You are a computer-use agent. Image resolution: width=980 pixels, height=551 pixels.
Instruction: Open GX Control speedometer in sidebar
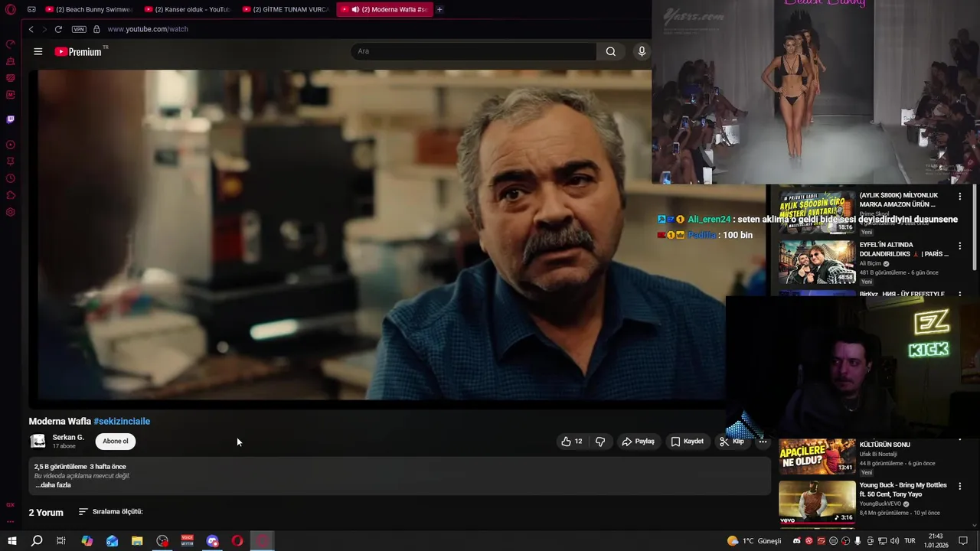point(10,44)
